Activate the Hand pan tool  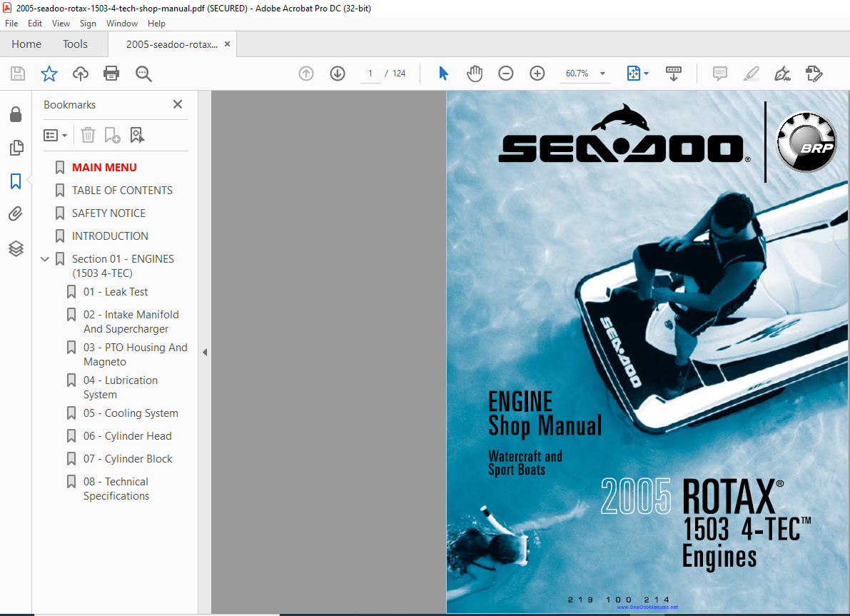click(x=475, y=74)
